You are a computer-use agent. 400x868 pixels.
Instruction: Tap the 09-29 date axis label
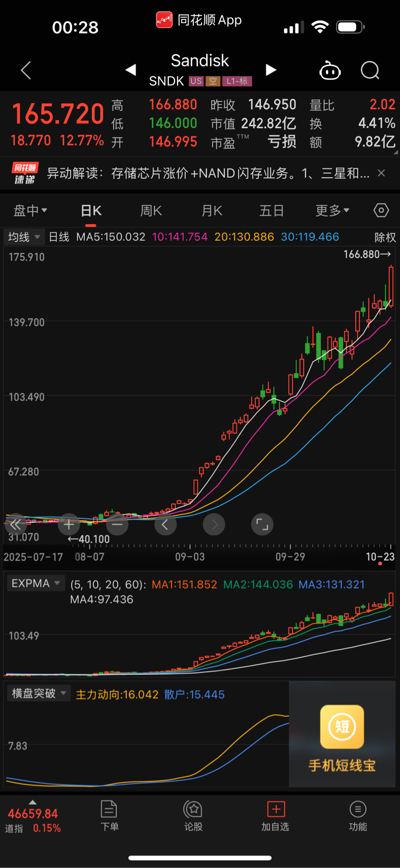(290, 557)
